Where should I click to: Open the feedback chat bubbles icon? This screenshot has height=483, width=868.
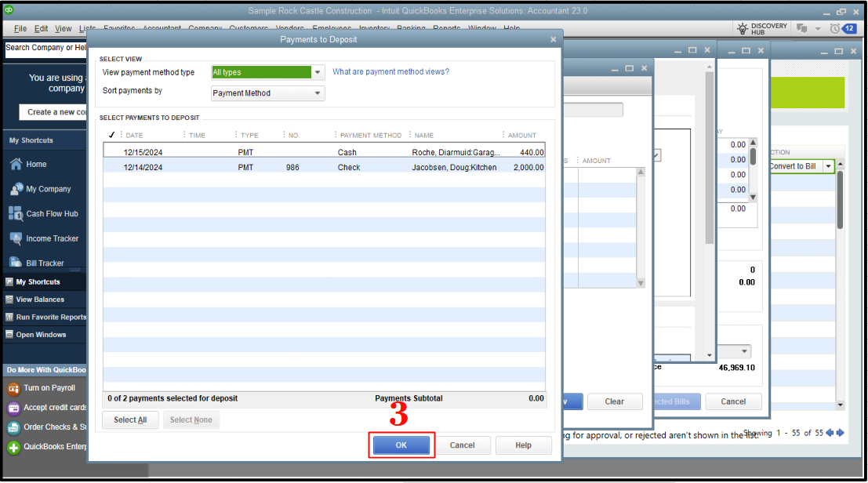(801, 28)
